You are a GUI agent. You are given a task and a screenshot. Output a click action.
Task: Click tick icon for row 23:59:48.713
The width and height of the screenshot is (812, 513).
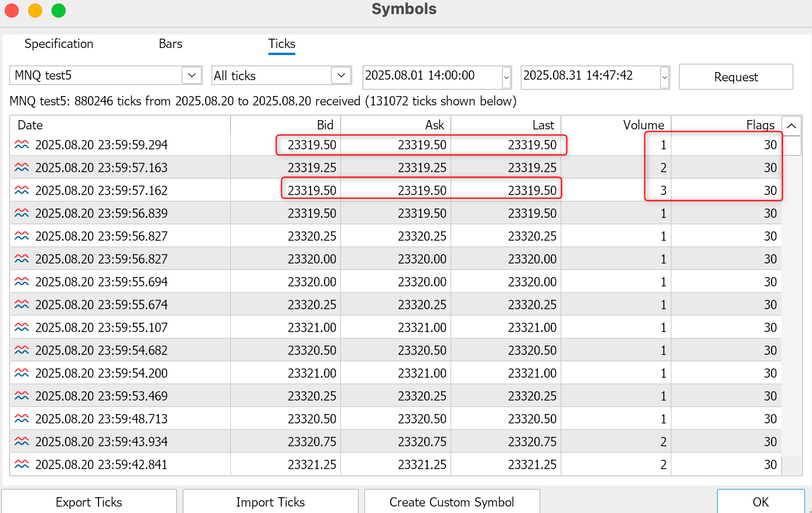[22, 419]
